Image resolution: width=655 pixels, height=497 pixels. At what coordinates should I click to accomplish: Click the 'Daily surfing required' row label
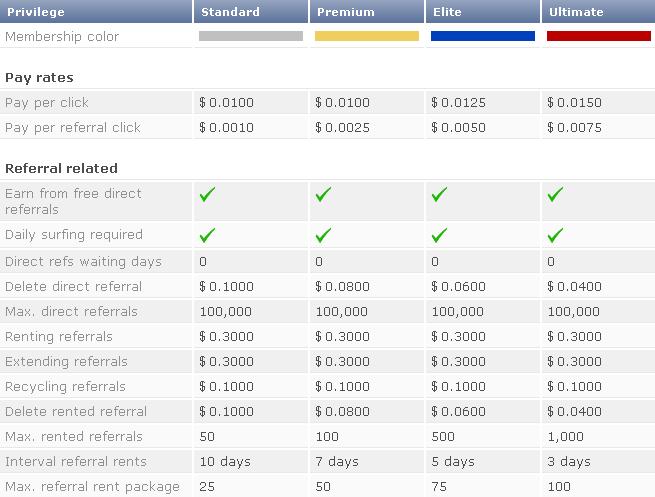[74, 235]
